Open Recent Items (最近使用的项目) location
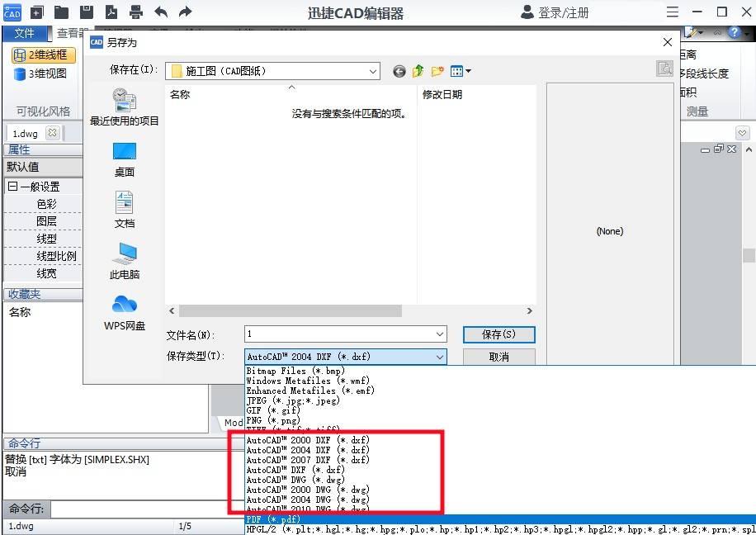Image resolution: width=756 pixels, height=535 pixels. [125, 107]
